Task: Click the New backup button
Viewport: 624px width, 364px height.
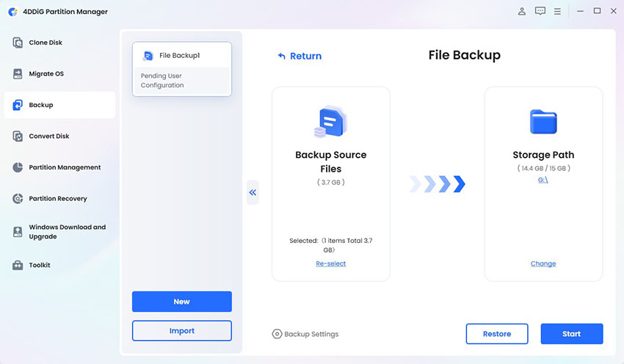Action: (182, 302)
